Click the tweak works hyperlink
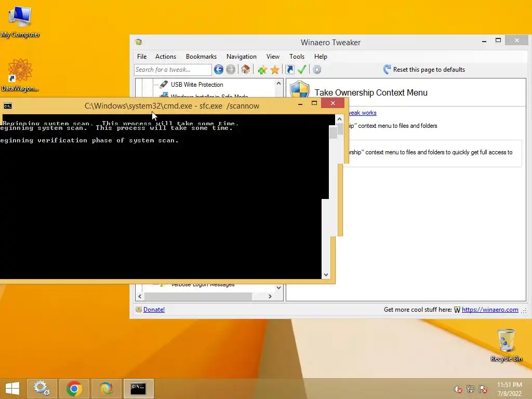 (x=362, y=113)
